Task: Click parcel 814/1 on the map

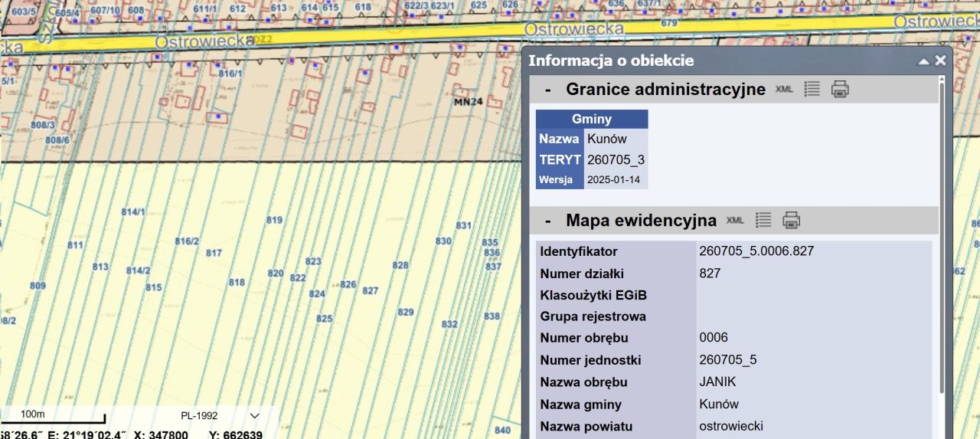Action: [x=133, y=211]
